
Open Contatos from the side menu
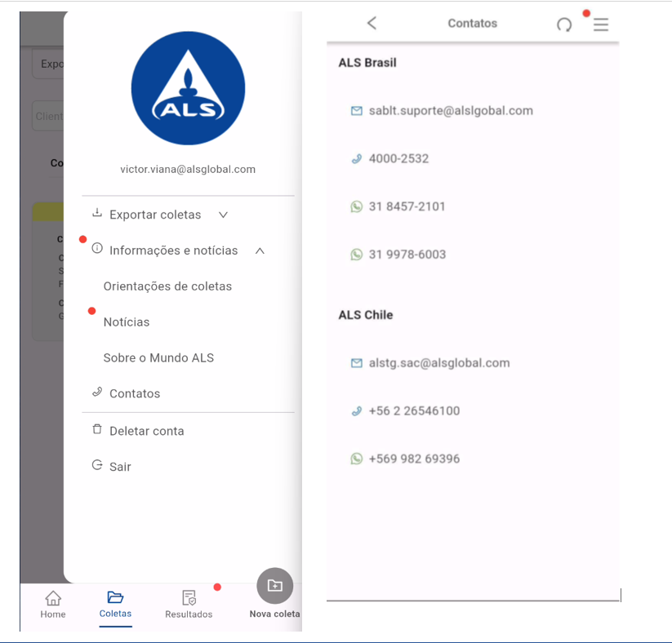135,393
